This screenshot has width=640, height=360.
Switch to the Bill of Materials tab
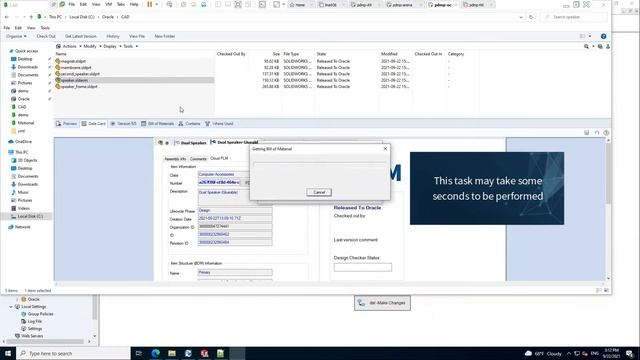point(158,124)
